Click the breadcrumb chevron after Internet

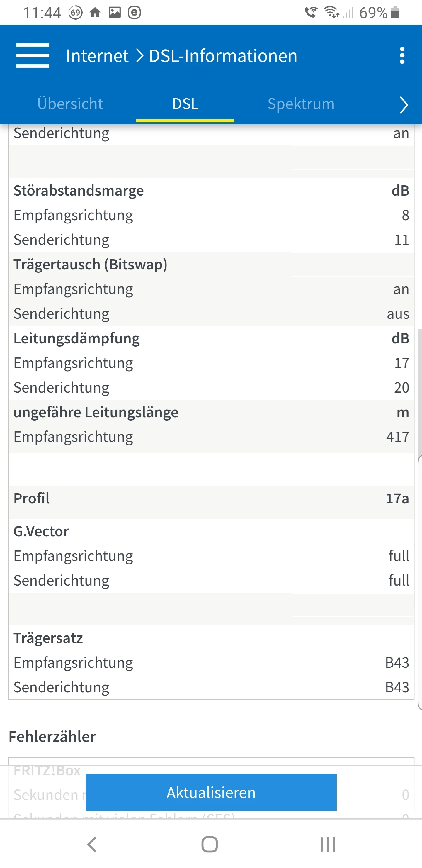[x=139, y=56]
